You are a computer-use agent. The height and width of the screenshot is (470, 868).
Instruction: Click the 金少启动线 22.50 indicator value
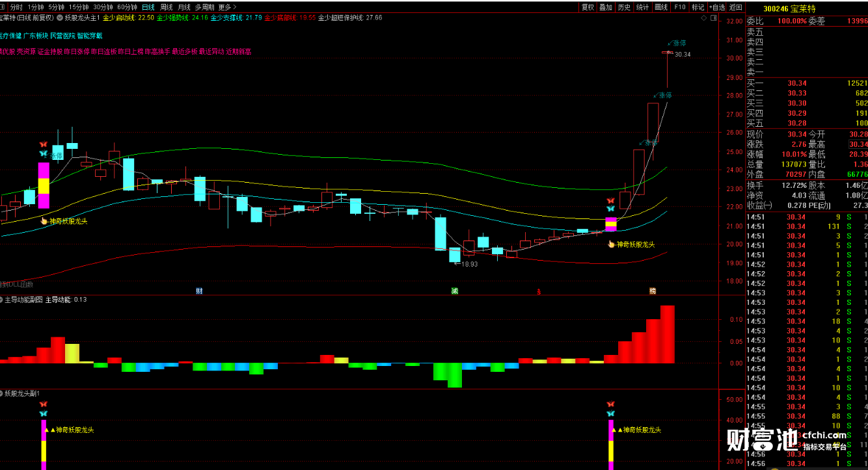coord(128,18)
